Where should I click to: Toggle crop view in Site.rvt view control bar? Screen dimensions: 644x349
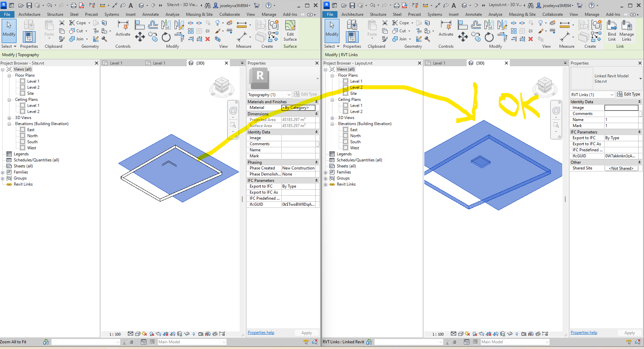[166, 334]
